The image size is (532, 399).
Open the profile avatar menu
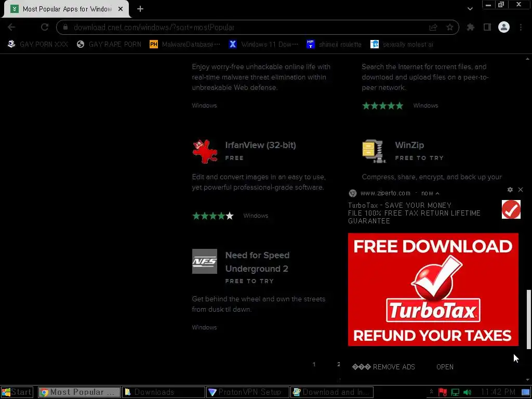[x=504, y=27]
